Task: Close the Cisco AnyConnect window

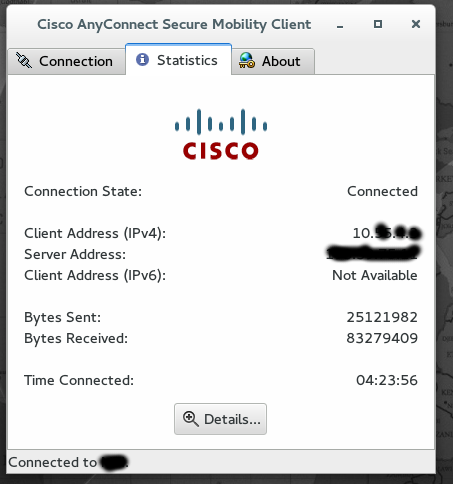Action: 416,24
